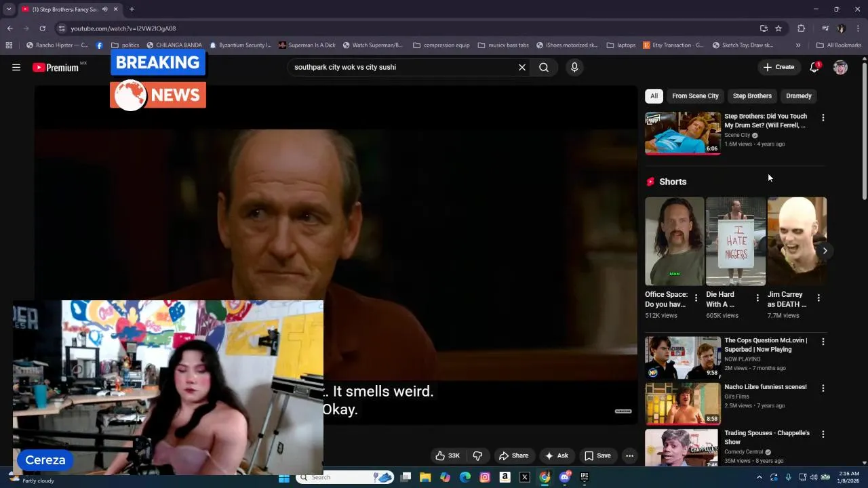Open options for Die Hard short

coord(757,298)
